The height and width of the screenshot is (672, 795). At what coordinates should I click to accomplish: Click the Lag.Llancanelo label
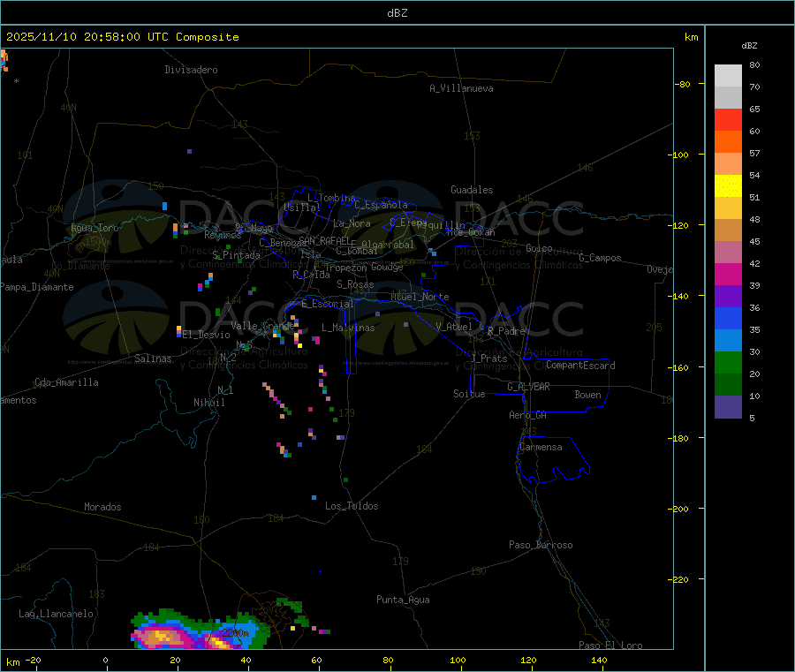57,614
